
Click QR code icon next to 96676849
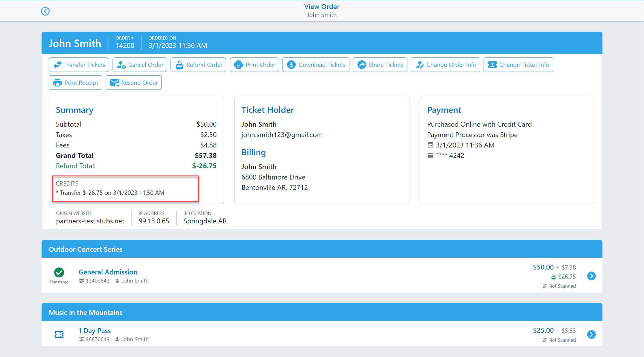coord(81,339)
